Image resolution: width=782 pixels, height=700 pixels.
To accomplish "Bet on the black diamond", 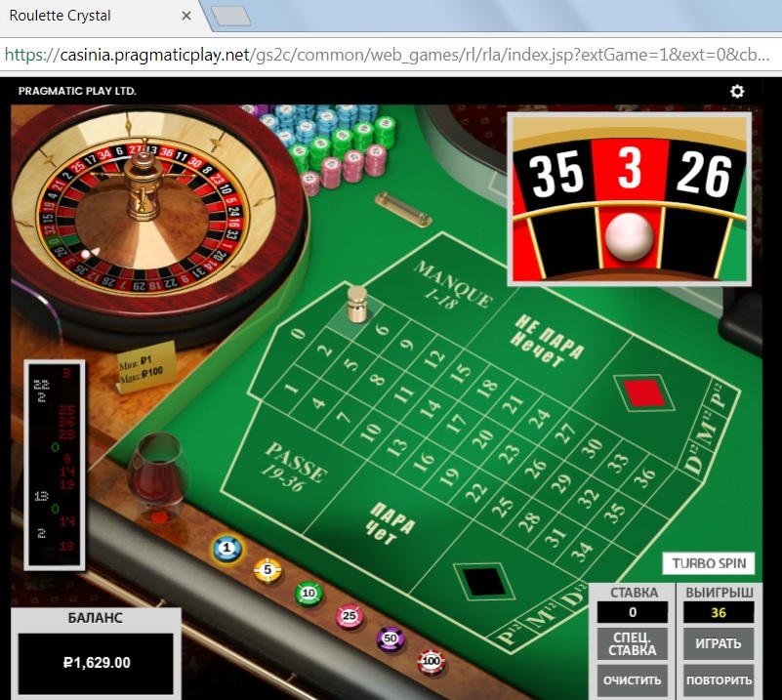I will coord(483,581).
